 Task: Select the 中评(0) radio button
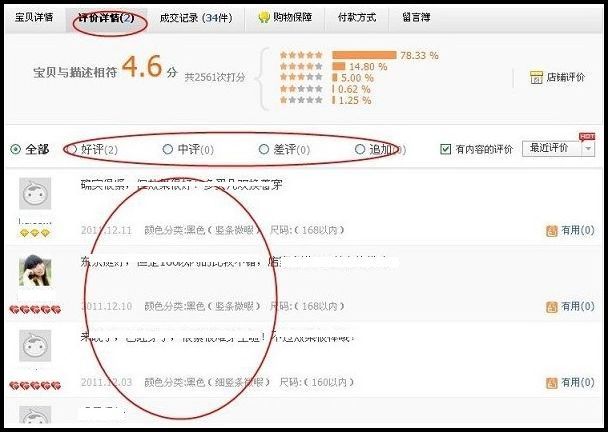168,149
